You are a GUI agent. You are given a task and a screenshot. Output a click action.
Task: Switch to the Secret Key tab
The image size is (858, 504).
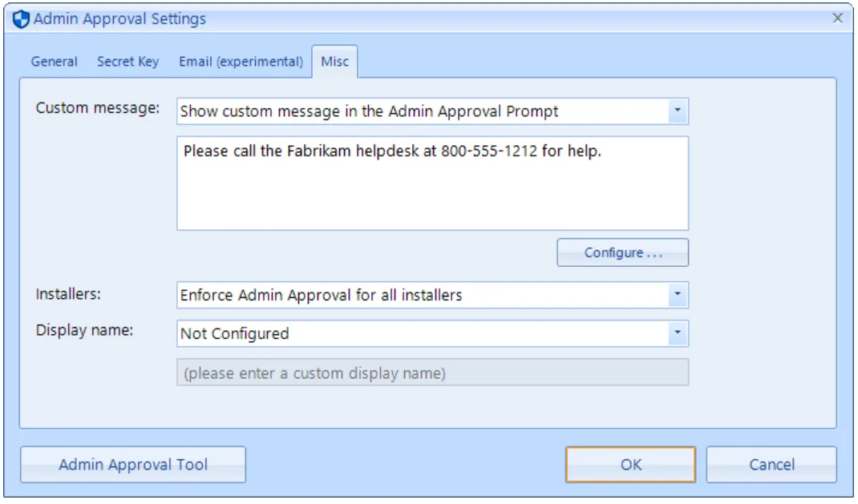(x=128, y=61)
